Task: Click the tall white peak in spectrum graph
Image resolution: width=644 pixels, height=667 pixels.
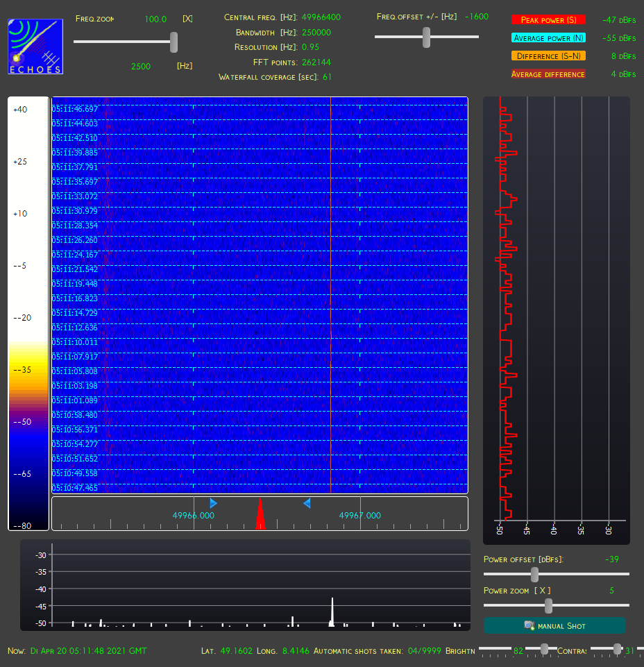Action: [x=332, y=611]
